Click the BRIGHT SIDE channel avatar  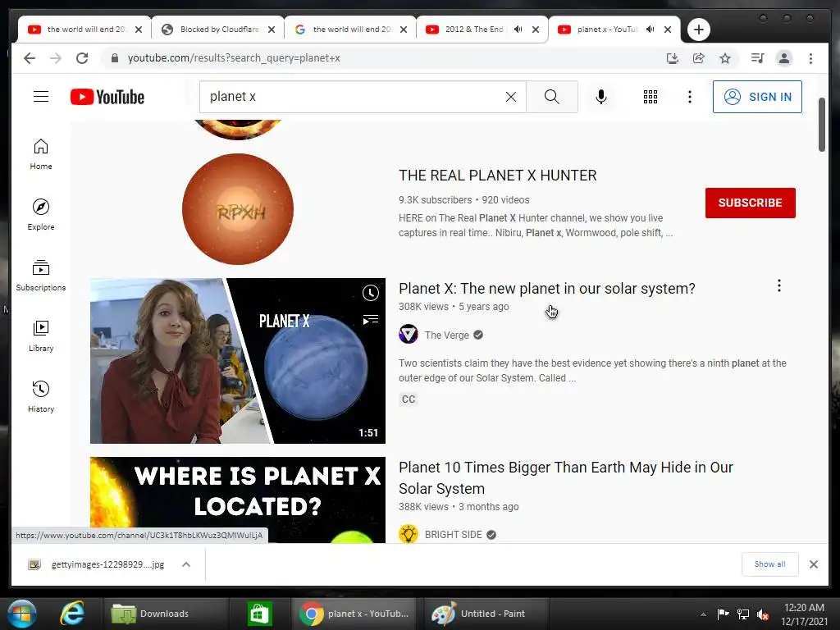pos(409,534)
